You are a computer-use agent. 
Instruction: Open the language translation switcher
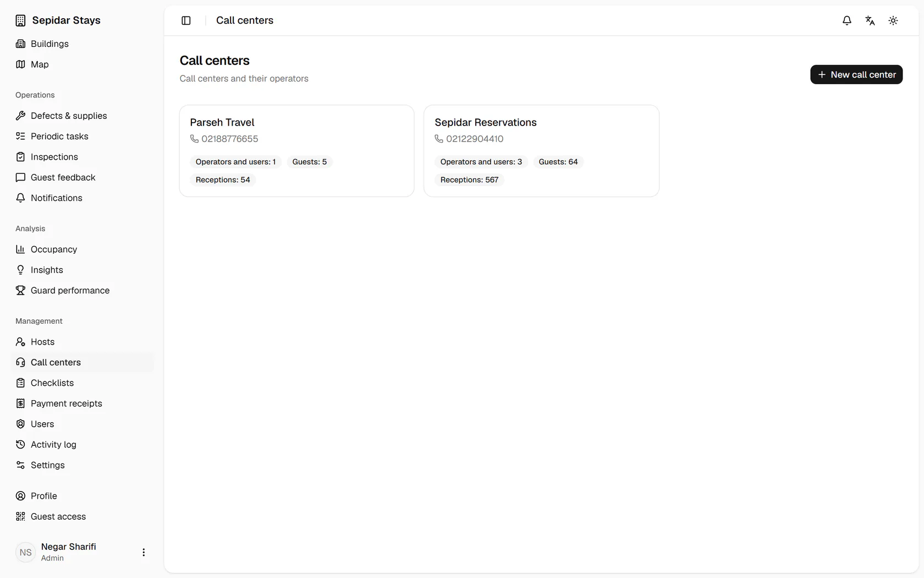[870, 20]
